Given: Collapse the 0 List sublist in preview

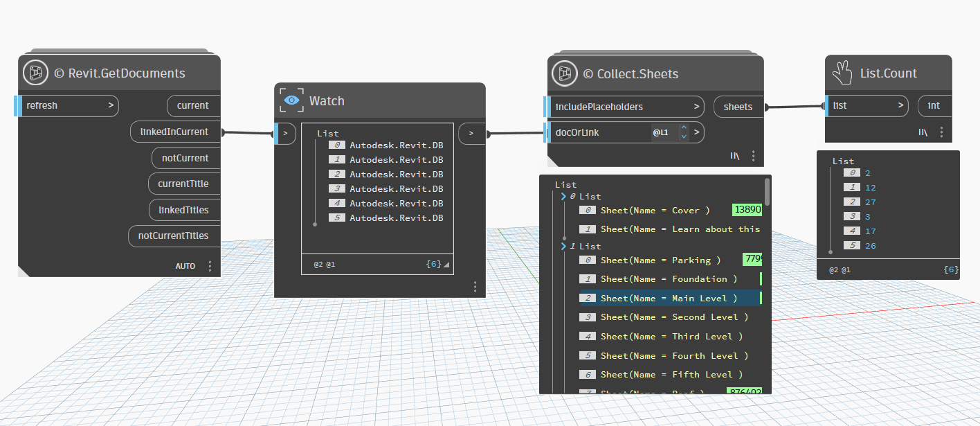Looking at the screenshot, I should (564, 197).
